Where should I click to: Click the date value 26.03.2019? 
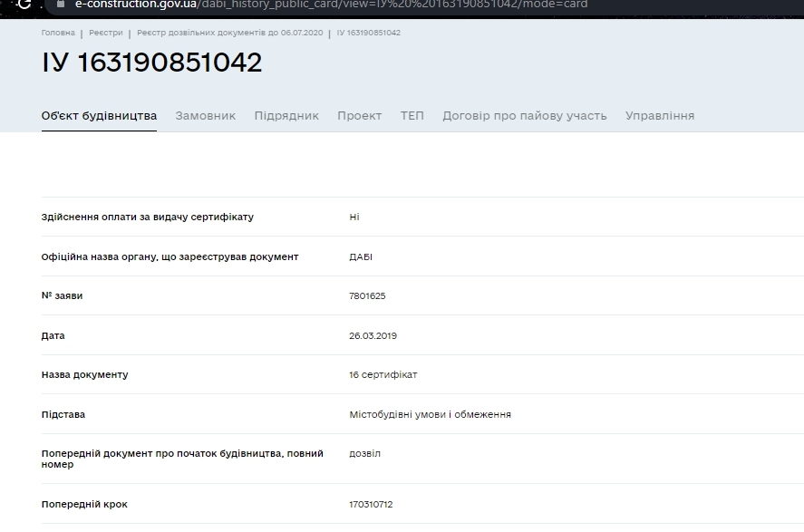(373, 335)
